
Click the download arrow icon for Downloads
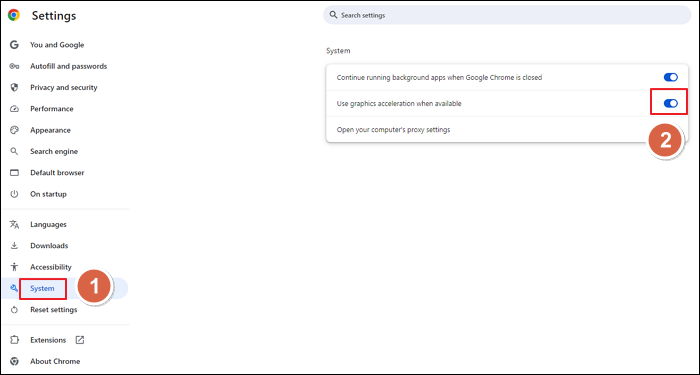(14, 246)
